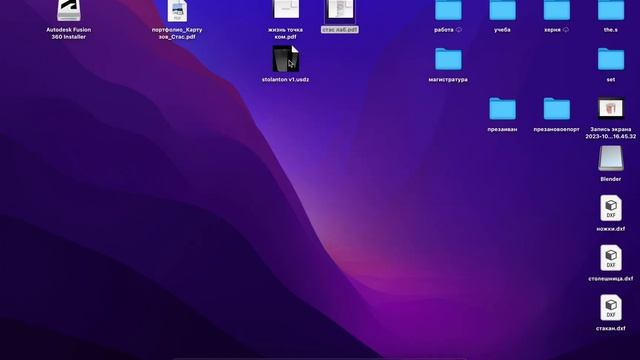This screenshot has width=640, height=360.
Task: Select the the.s folder
Action: 611,10
